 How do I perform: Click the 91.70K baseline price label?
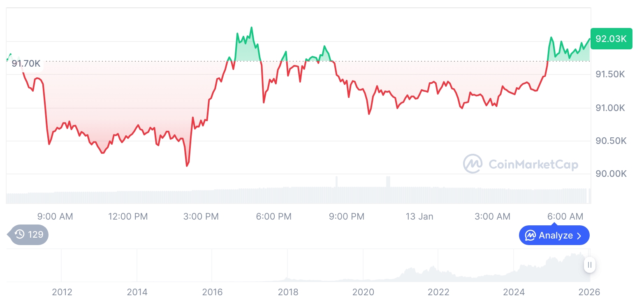pyautogui.click(x=26, y=64)
